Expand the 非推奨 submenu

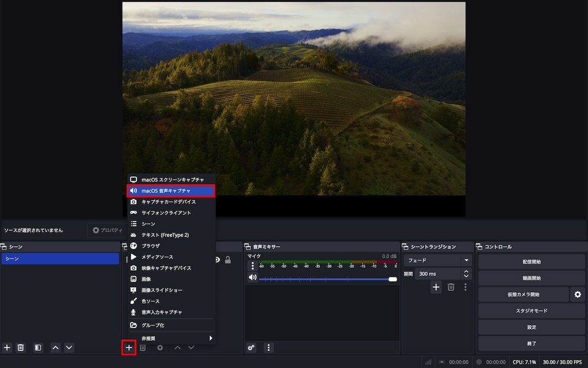coord(171,339)
